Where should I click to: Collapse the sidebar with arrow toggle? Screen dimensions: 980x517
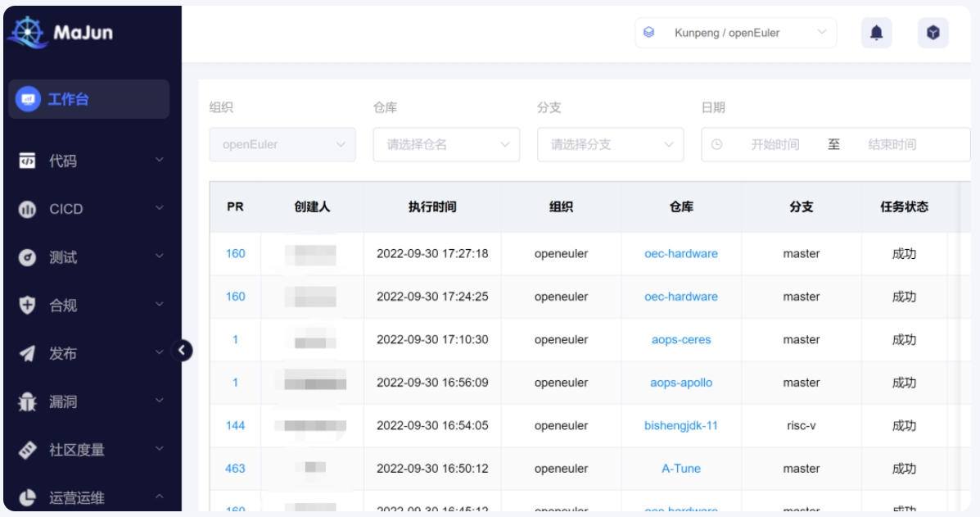click(183, 351)
